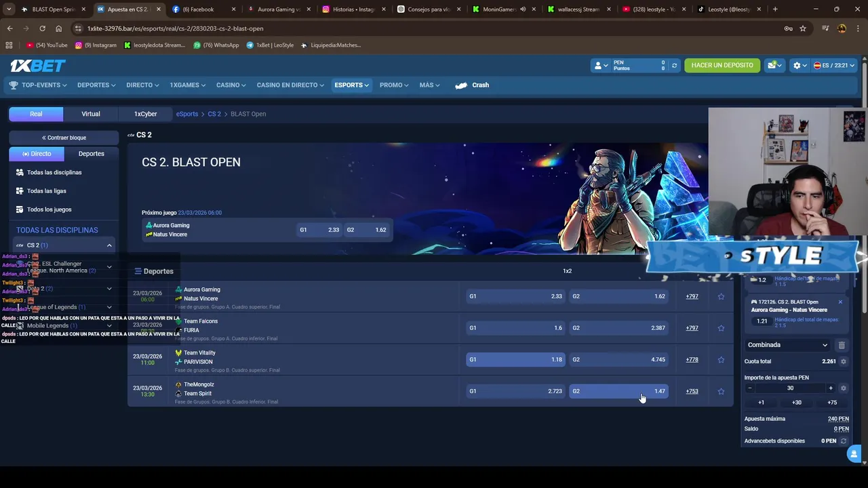The width and height of the screenshot is (868, 488).
Task: Switch to Aurora Gaming browser tab
Action: (279, 9)
